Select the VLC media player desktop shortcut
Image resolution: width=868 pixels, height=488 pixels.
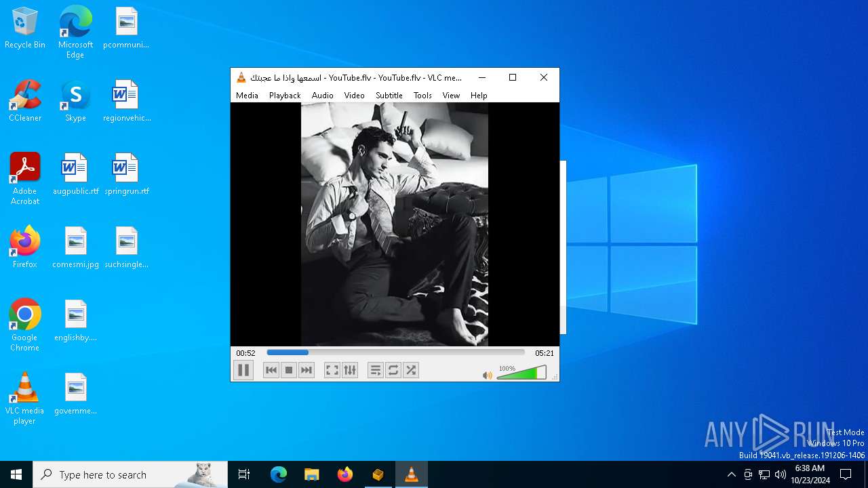point(25,399)
